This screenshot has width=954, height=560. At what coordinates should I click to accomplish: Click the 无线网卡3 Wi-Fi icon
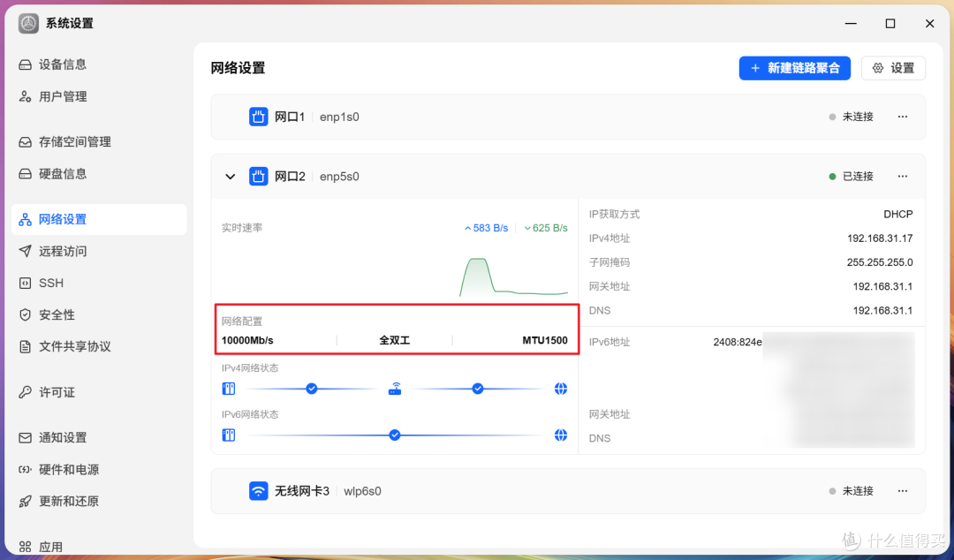(x=259, y=491)
